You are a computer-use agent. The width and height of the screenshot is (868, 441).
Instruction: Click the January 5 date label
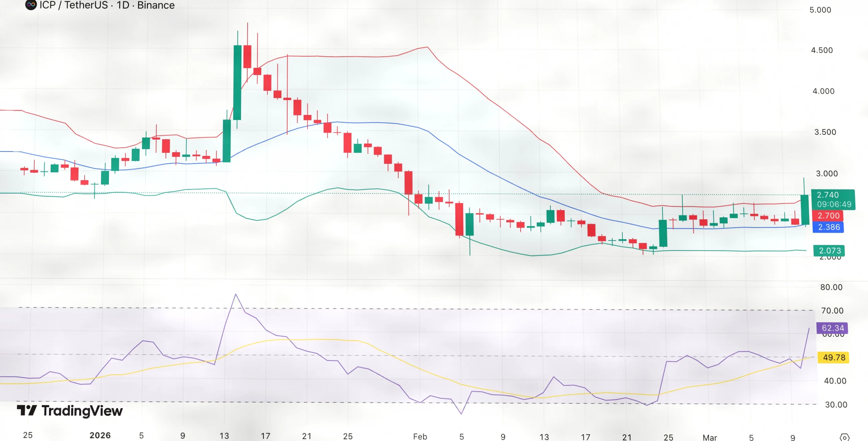pos(142,436)
